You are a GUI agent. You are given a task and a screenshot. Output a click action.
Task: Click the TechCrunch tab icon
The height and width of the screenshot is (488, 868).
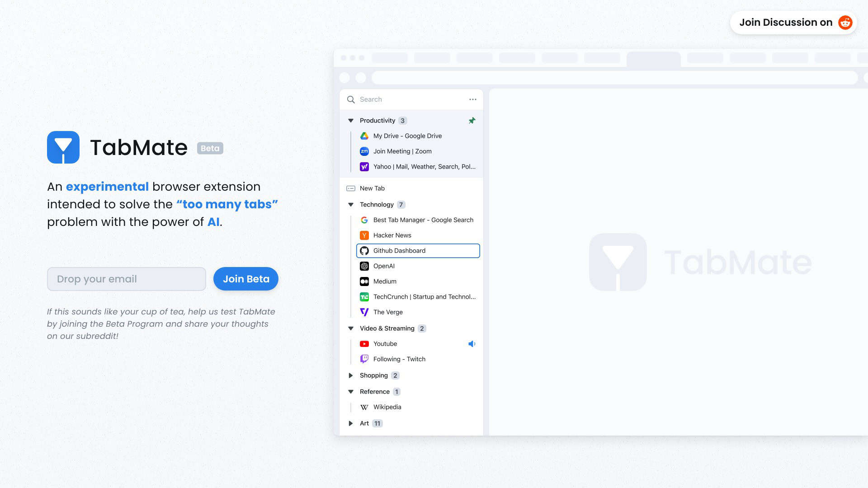click(364, 296)
